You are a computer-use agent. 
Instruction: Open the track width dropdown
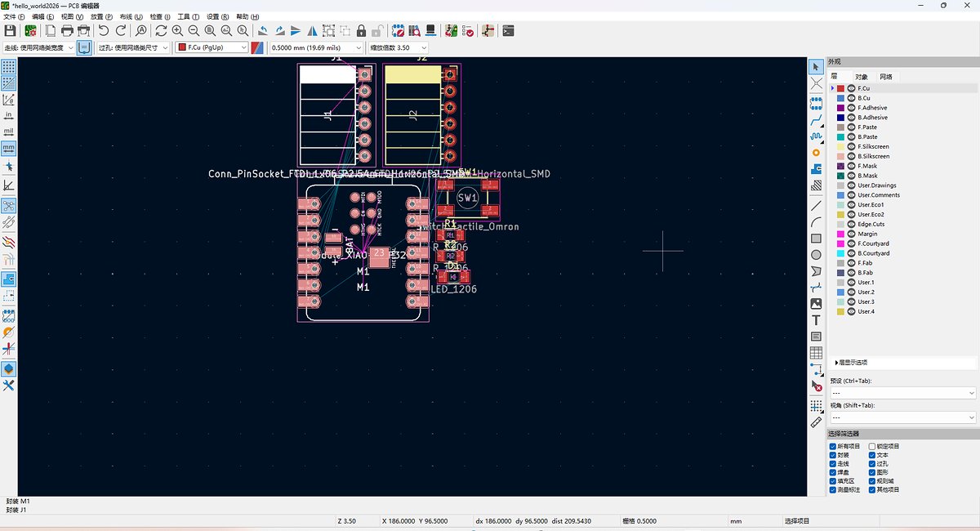coord(314,47)
